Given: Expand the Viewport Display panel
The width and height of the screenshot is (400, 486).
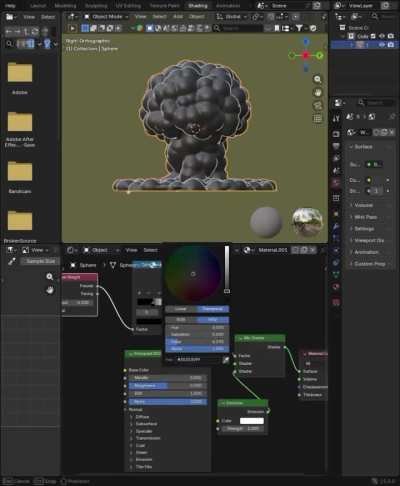Looking at the screenshot, I should (370, 240).
